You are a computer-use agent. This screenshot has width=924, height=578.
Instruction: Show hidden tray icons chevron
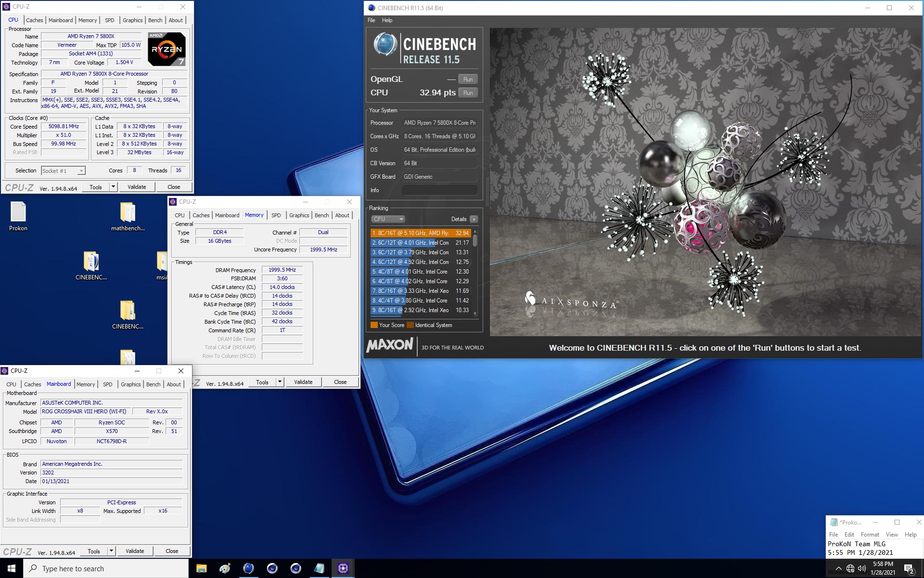click(839, 568)
